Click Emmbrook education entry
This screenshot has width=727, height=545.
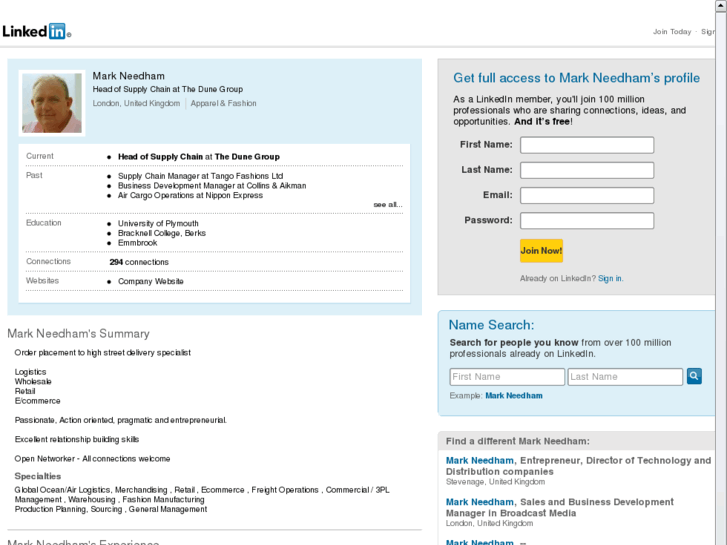pyautogui.click(x=137, y=243)
